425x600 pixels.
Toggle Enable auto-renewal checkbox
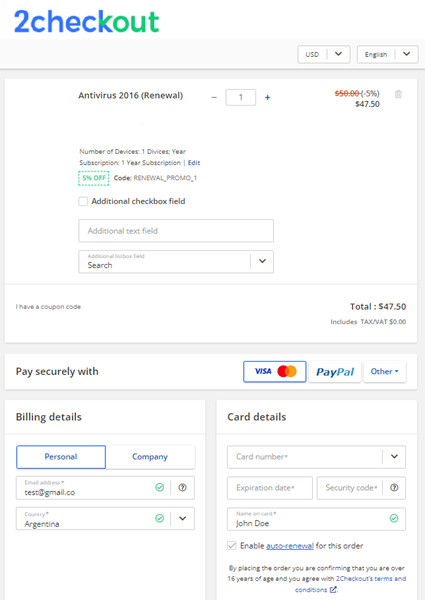click(232, 546)
